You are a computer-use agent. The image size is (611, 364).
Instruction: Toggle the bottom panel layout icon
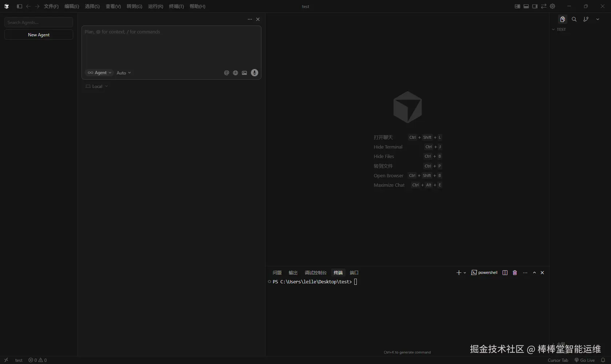pos(526,6)
